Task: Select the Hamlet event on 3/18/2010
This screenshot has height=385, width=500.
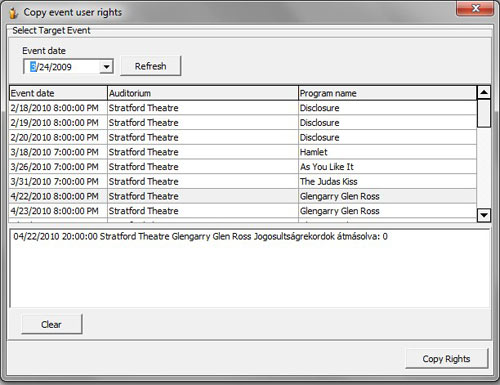Action: point(243,152)
